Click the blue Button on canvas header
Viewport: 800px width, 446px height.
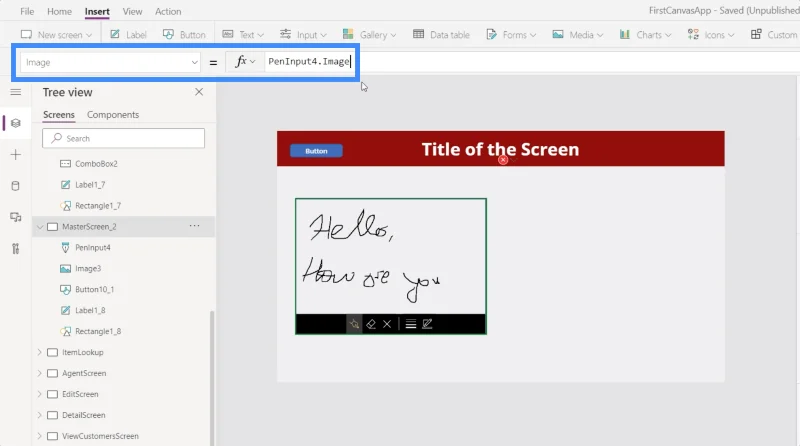pos(316,151)
